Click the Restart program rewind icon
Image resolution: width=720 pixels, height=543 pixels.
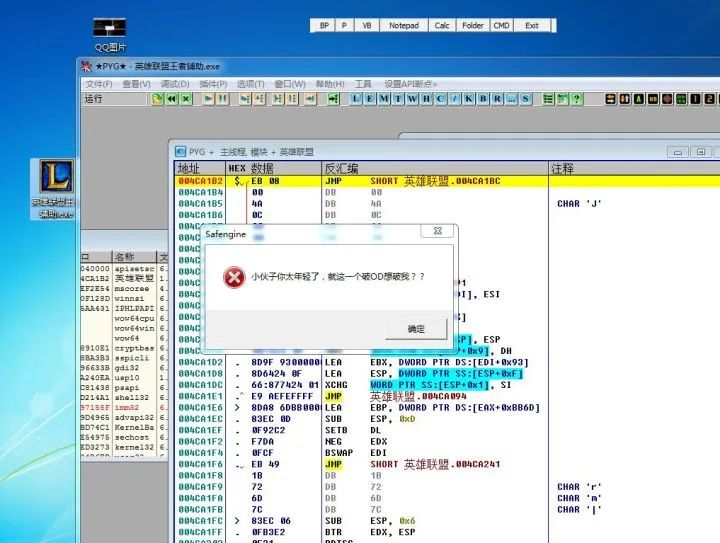pyautogui.click(x=172, y=99)
